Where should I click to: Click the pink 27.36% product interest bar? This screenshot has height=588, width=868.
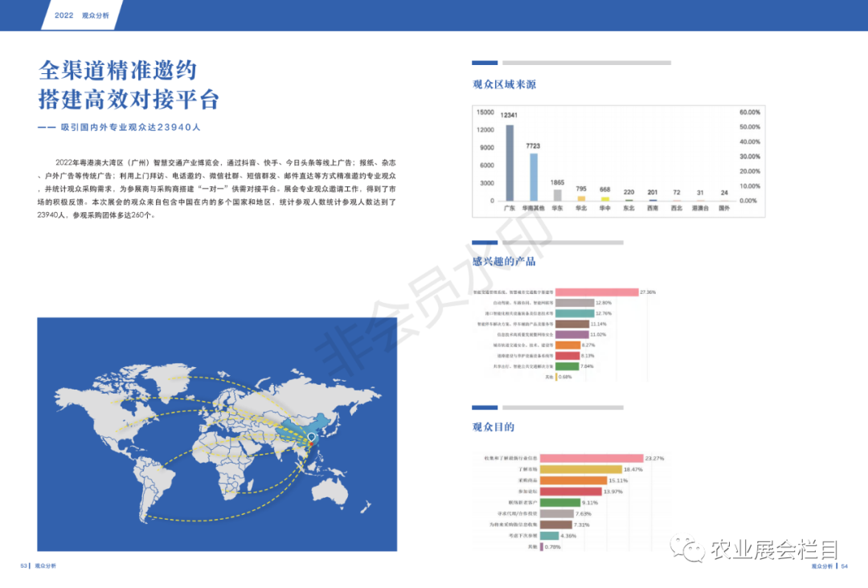pos(596,292)
